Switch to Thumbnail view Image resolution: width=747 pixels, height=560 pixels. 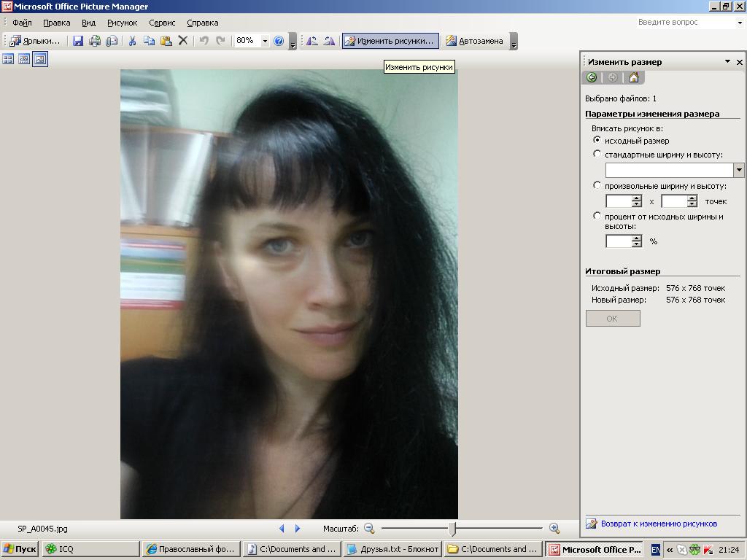coord(8,59)
